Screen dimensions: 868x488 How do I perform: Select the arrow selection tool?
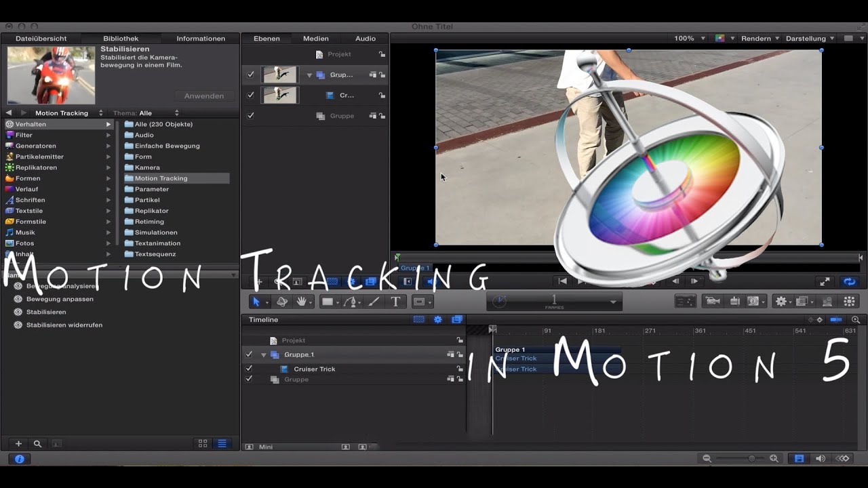pos(256,302)
